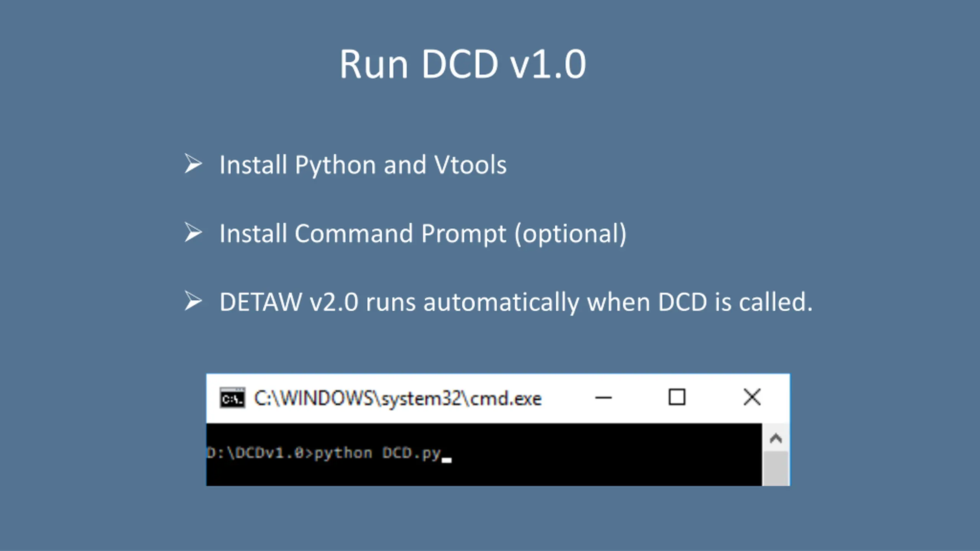Close the cmd.exe window
This screenshot has height=551, width=980.
click(752, 397)
